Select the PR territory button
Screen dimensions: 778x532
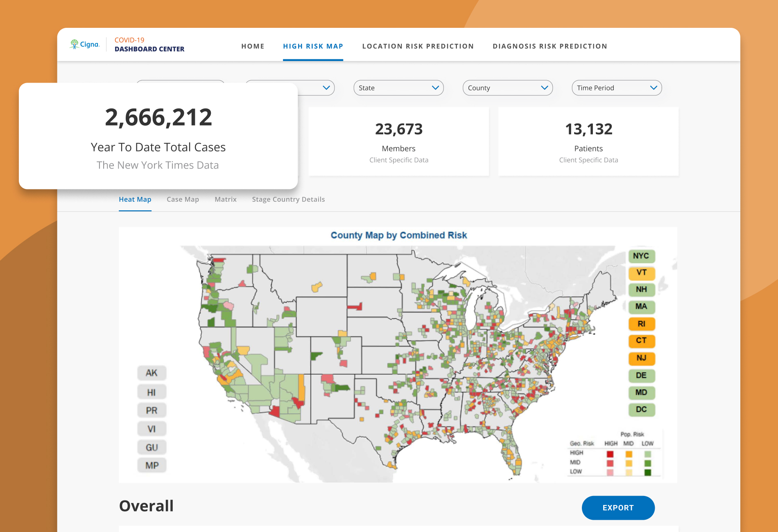(x=152, y=410)
